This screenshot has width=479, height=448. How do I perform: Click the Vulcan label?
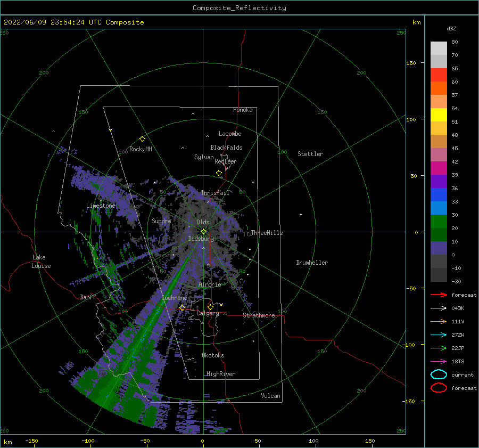click(x=270, y=396)
